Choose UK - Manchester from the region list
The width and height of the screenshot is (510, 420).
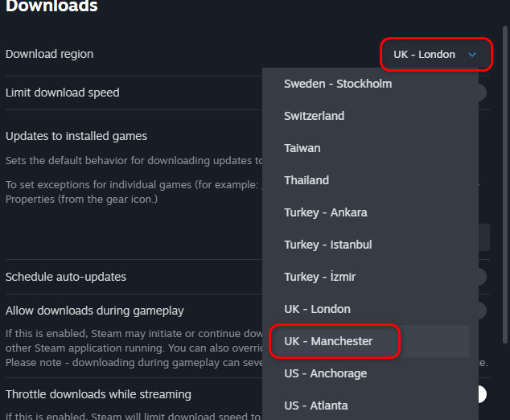[328, 341]
